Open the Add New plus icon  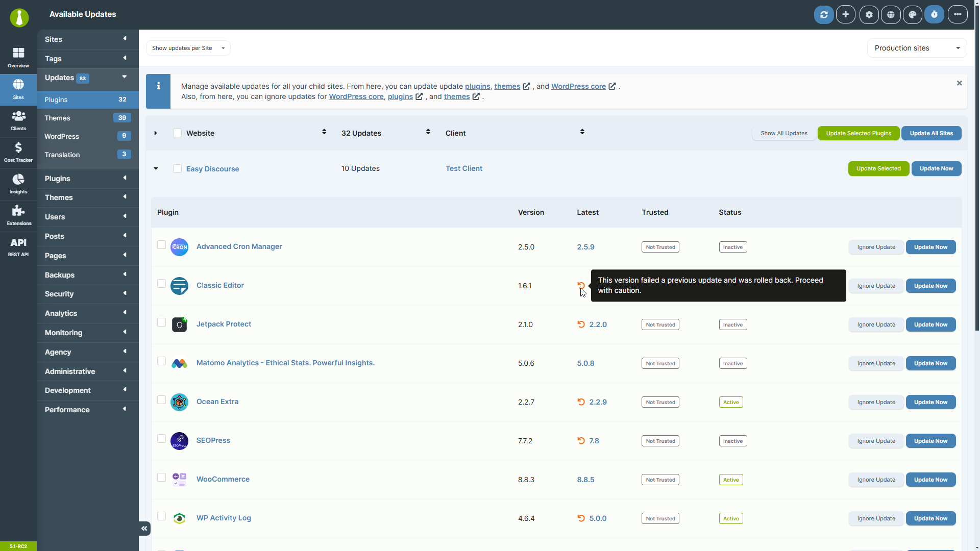846,15
